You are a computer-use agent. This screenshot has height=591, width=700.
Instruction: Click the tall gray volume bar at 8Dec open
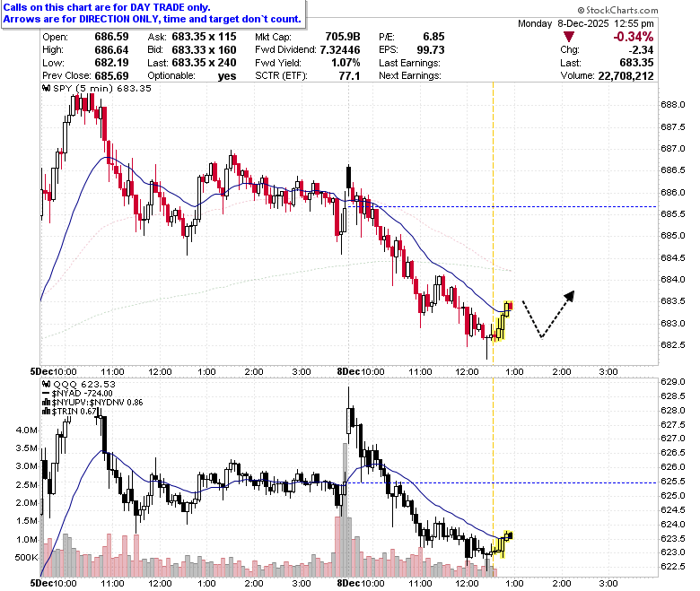(x=345, y=510)
